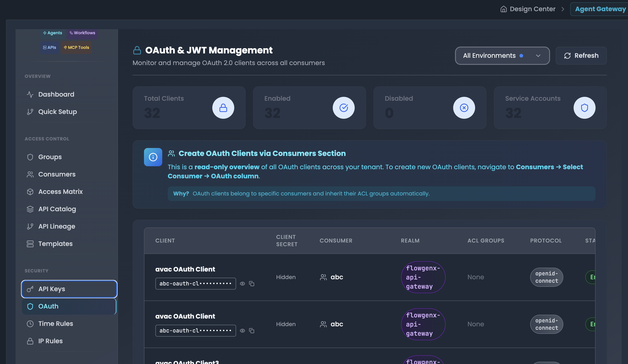
Task: Click the home icon beside Design Center
Action: coord(503,9)
